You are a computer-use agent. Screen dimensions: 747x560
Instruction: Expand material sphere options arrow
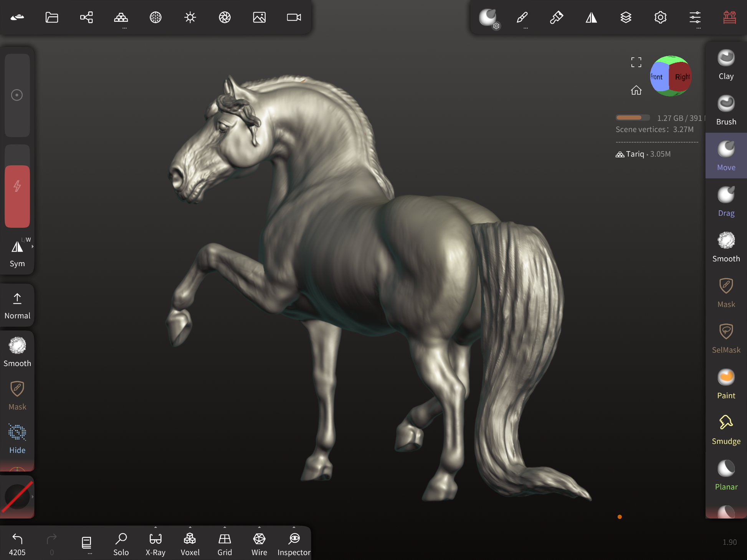33,497
